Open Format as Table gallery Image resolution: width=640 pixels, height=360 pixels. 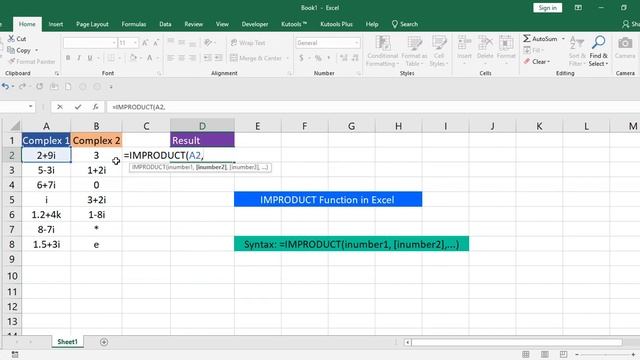pos(414,51)
